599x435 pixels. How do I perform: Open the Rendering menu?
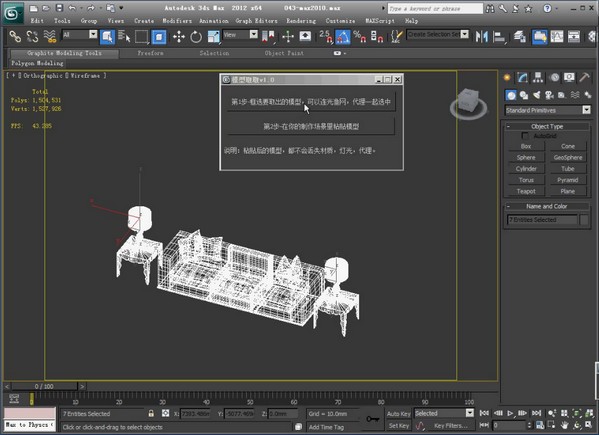[301, 21]
